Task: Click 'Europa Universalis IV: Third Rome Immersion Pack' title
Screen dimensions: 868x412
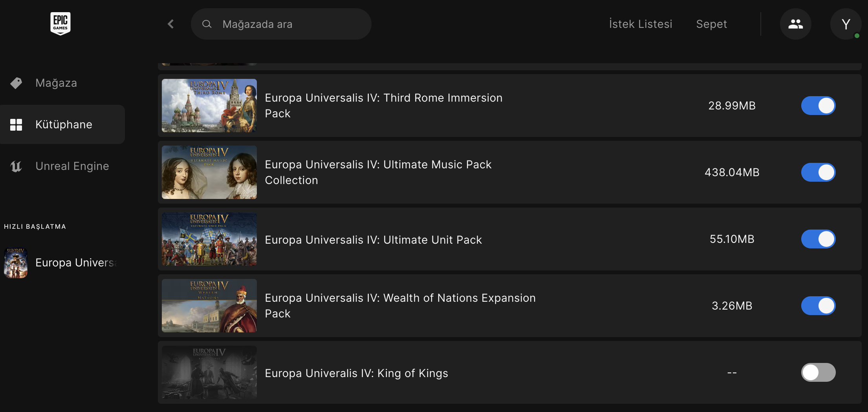Action: click(x=384, y=106)
